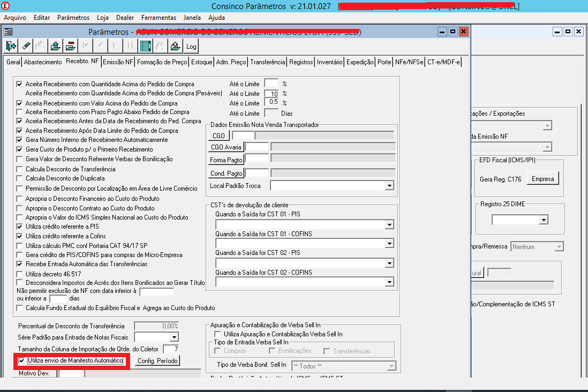This screenshot has width=588, height=392.
Task: Open the Log toolbar button
Action: pos(191,46)
